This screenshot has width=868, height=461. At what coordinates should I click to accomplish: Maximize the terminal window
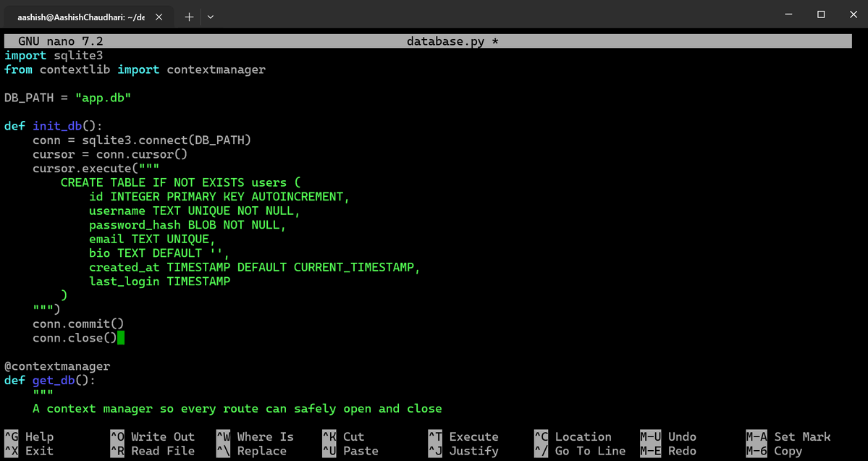821,15
